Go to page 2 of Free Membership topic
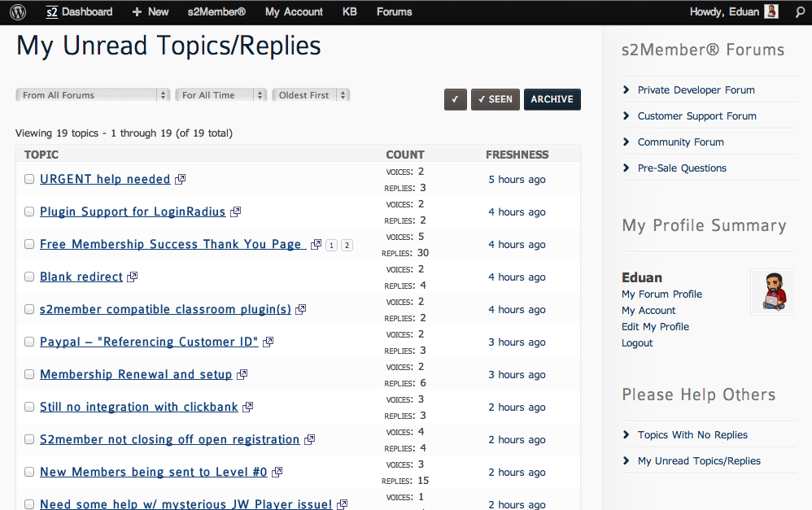This screenshot has width=812, height=510. coord(347,246)
